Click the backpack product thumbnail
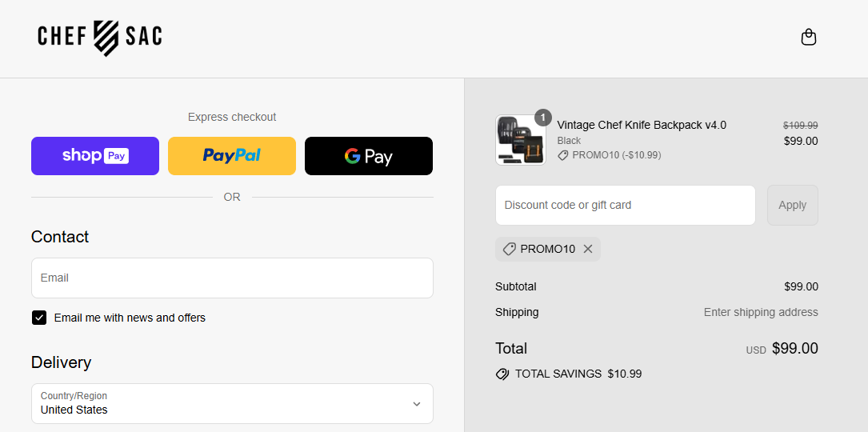868x432 pixels. (520, 140)
